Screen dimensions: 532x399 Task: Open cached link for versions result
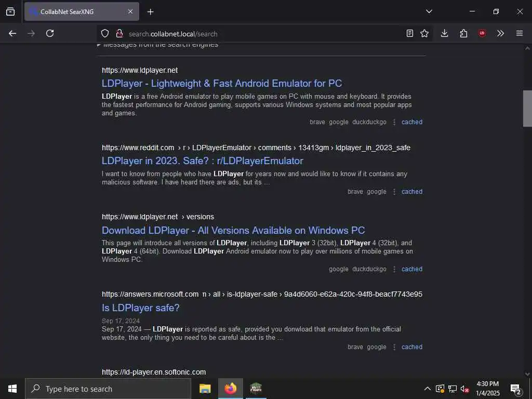click(412, 269)
